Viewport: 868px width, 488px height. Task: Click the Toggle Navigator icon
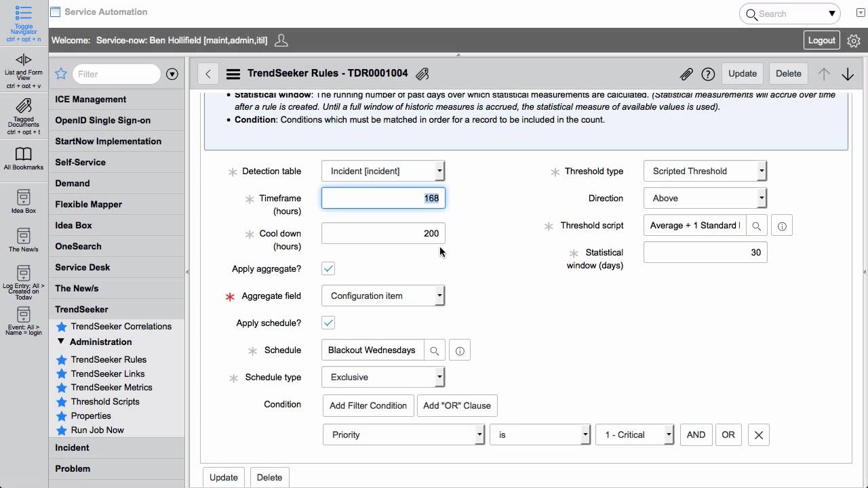24,13
